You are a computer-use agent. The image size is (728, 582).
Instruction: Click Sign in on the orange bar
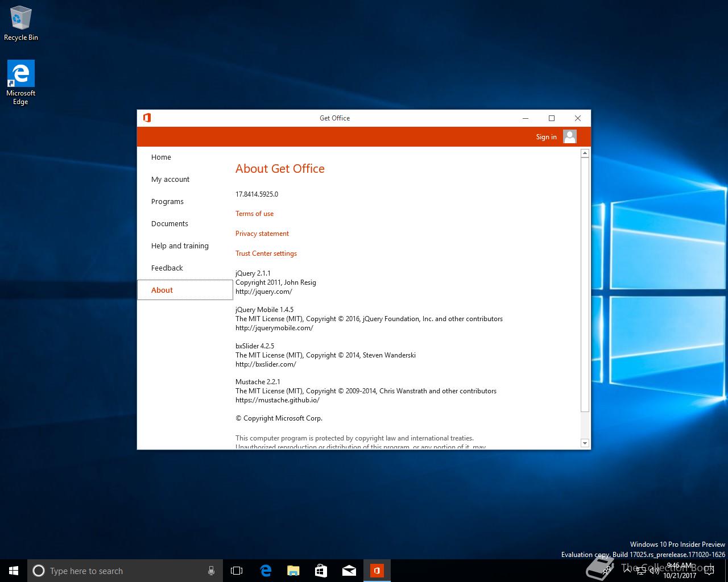click(x=546, y=136)
